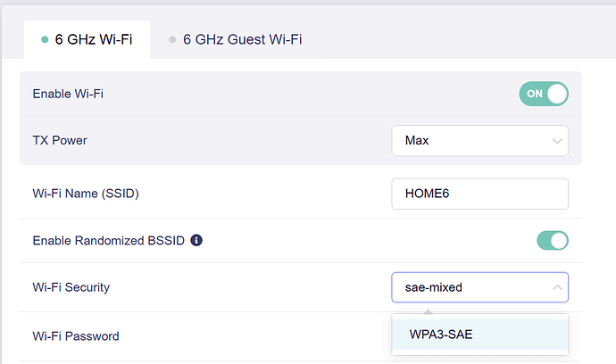Click the Enable Wi-Fi label text
Screen dimensions: 616x364
(x=68, y=94)
